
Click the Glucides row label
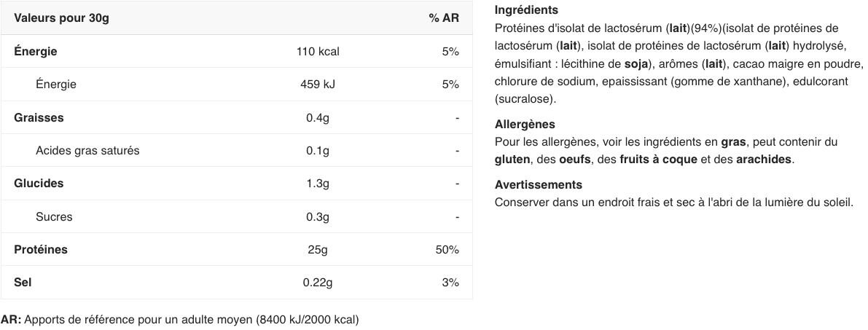tap(39, 184)
